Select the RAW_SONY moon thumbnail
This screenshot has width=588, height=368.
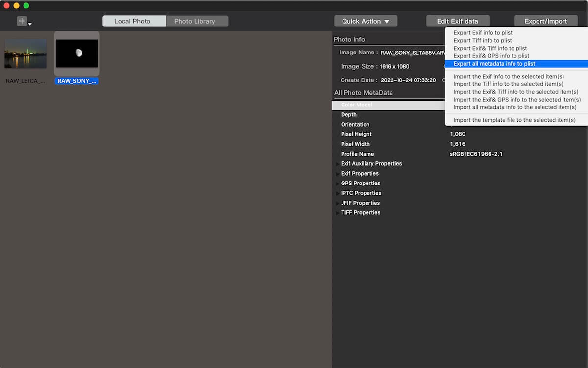click(x=77, y=53)
